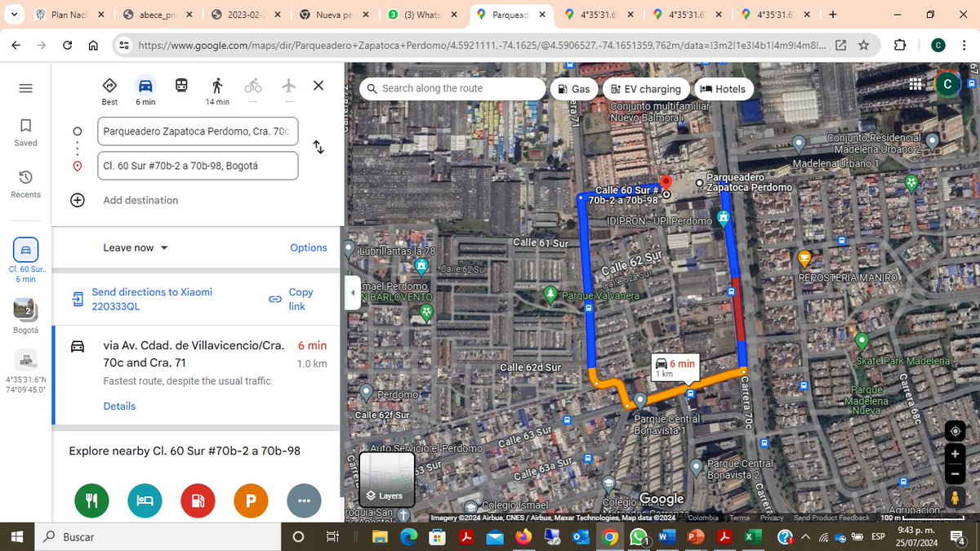Open the Google apps grid
Viewport: 980px width, 551px height.
(x=917, y=83)
